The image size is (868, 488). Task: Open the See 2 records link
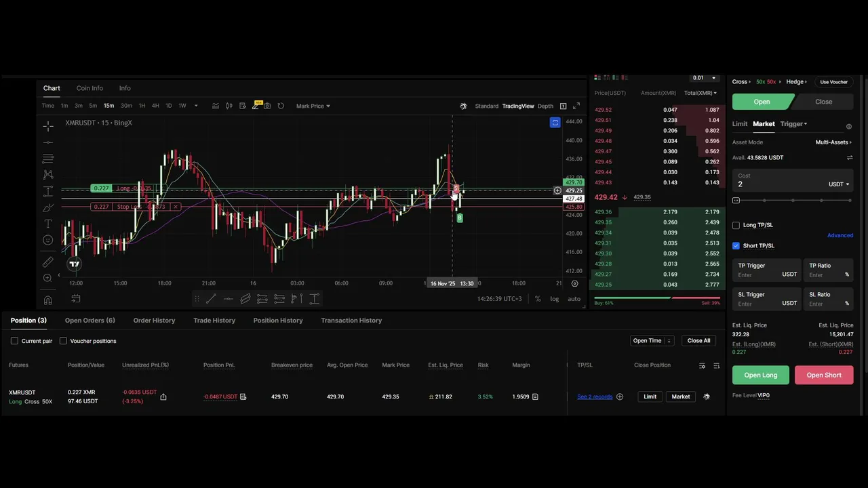coord(595,396)
